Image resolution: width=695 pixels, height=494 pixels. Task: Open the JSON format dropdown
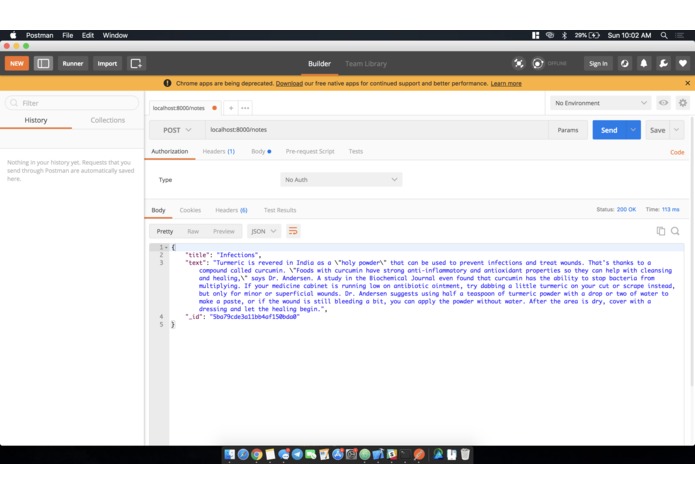point(264,231)
